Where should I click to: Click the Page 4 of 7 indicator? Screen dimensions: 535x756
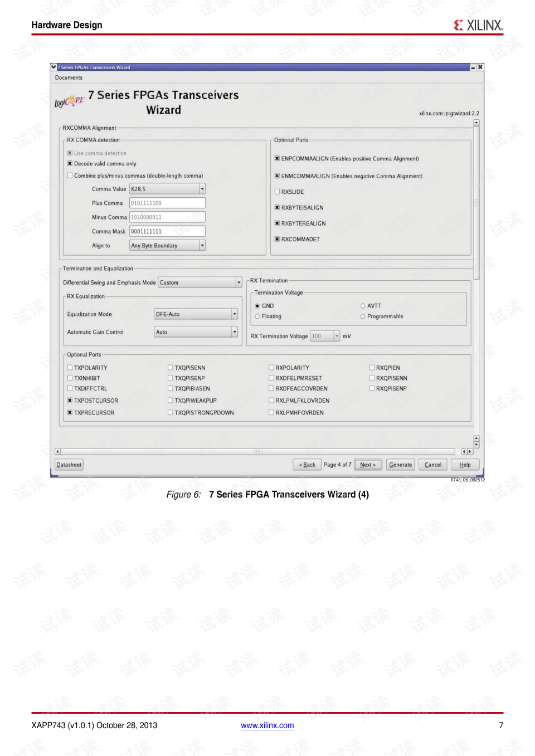(x=338, y=465)
